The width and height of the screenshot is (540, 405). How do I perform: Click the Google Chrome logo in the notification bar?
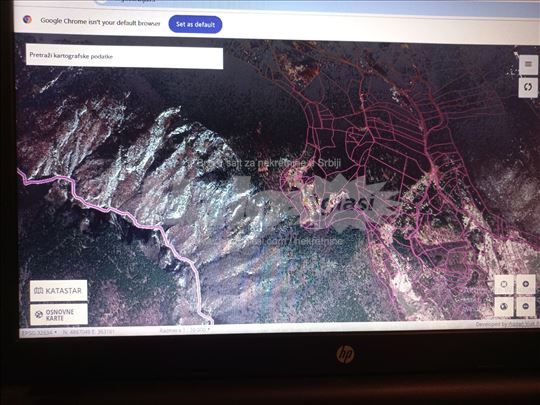(x=28, y=19)
